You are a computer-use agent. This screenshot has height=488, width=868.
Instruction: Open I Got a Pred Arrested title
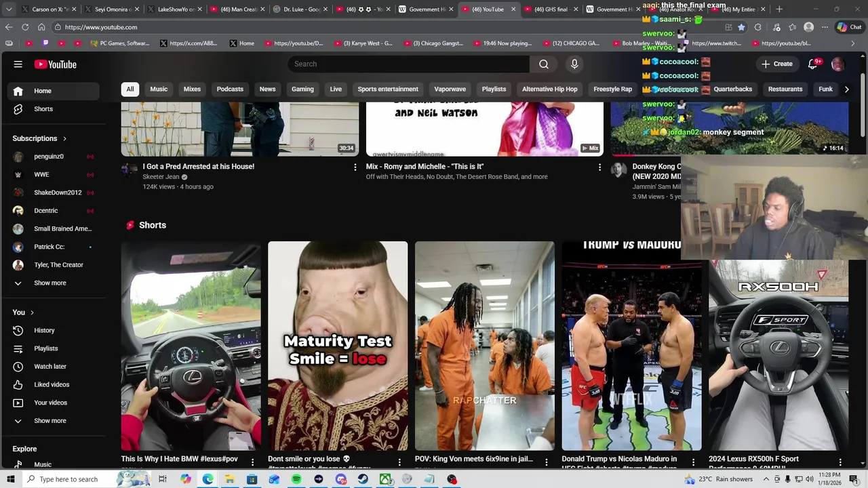(x=199, y=167)
